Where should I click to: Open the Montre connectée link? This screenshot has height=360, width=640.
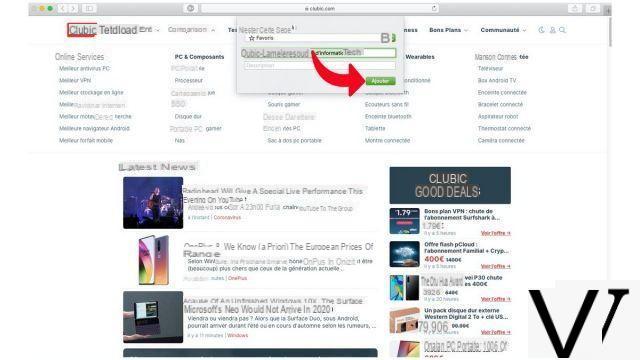point(387,140)
